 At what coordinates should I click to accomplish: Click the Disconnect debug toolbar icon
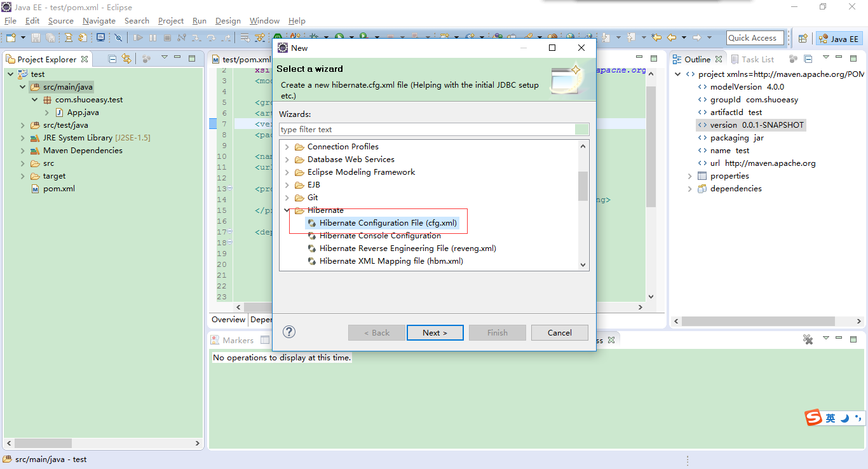coord(182,38)
